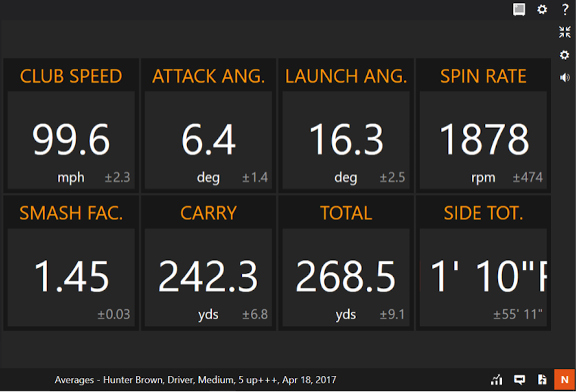
Task: Click the ±2.5 launch angle deviation
Action: point(392,178)
